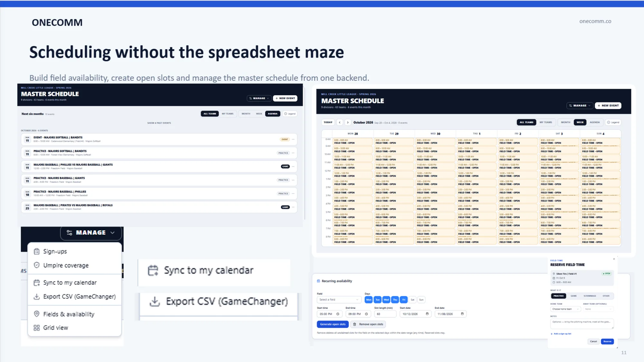The image size is (644, 362).
Task: Click Add a sign-up list link
Action: pyautogui.click(x=561, y=334)
